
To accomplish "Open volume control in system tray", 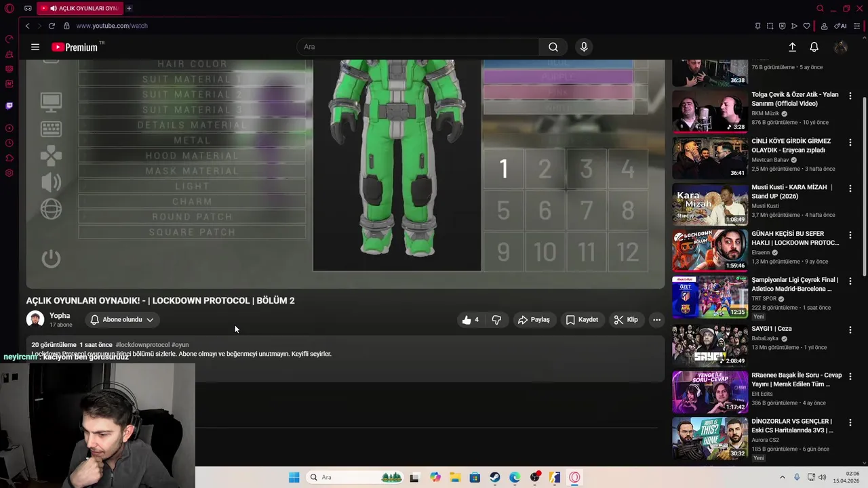I will [x=822, y=477].
